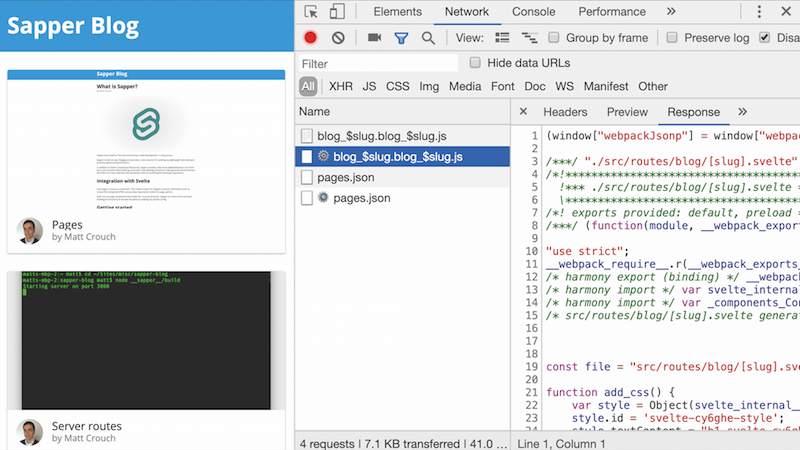Filter requests by All types

click(308, 86)
